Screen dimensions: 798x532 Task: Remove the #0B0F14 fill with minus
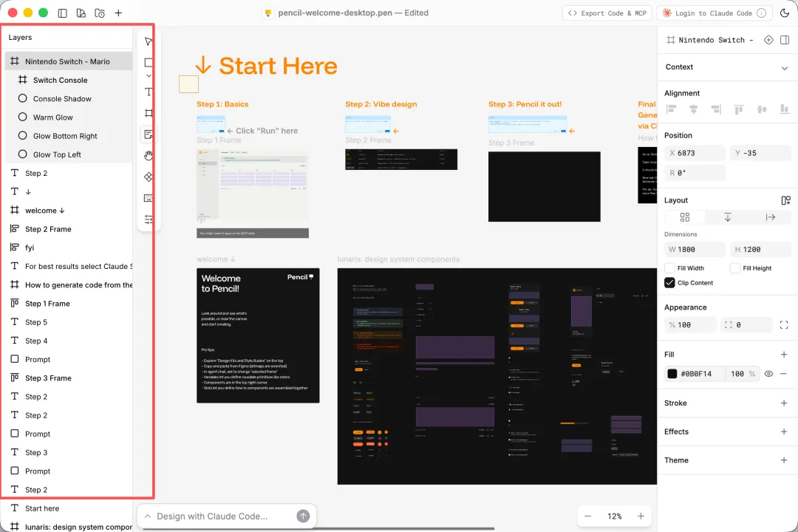[783, 374]
